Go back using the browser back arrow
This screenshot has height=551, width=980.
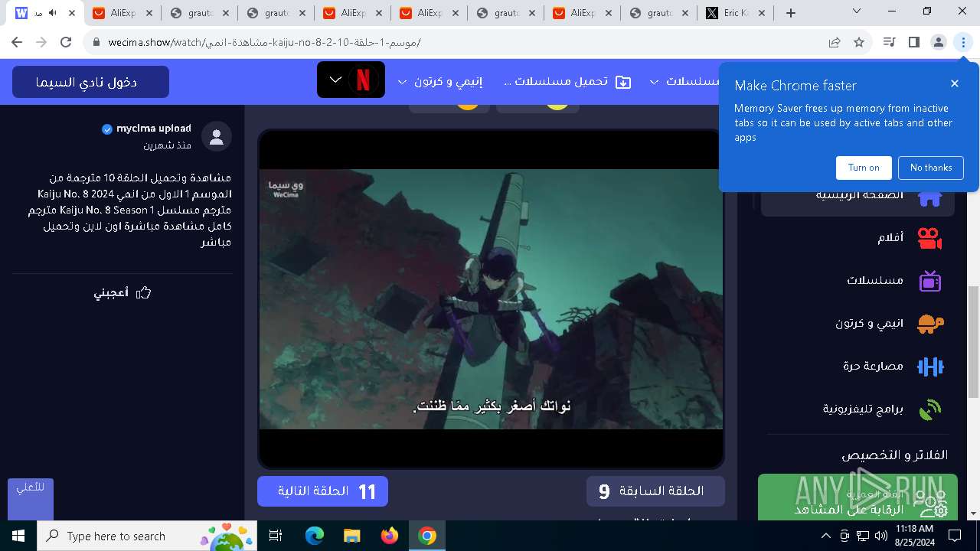17,42
